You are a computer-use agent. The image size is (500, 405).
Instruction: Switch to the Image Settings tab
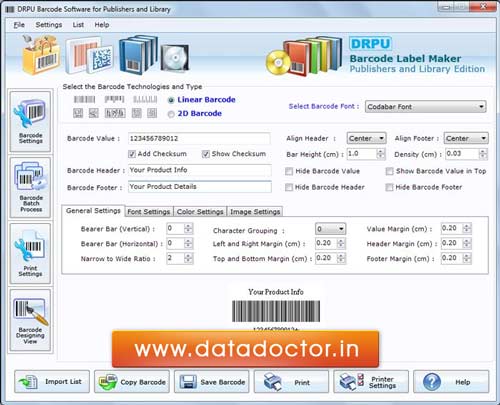coord(255,212)
